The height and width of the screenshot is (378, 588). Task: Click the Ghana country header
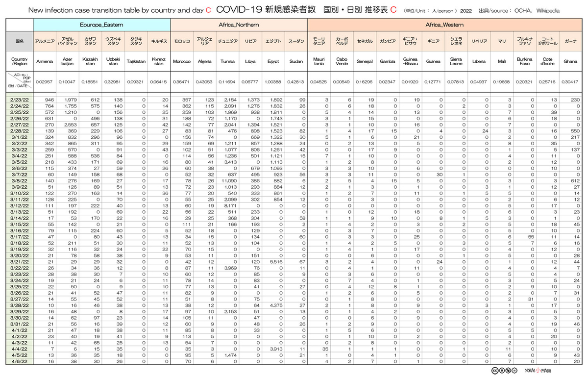point(570,62)
